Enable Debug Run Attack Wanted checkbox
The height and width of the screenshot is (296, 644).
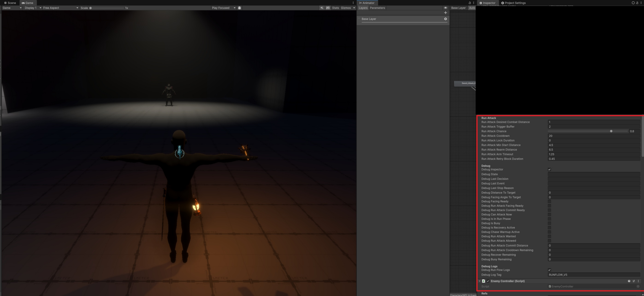(549, 236)
